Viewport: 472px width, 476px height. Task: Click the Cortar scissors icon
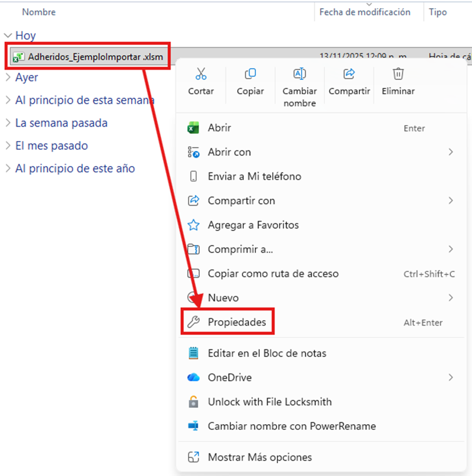coord(201,74)
